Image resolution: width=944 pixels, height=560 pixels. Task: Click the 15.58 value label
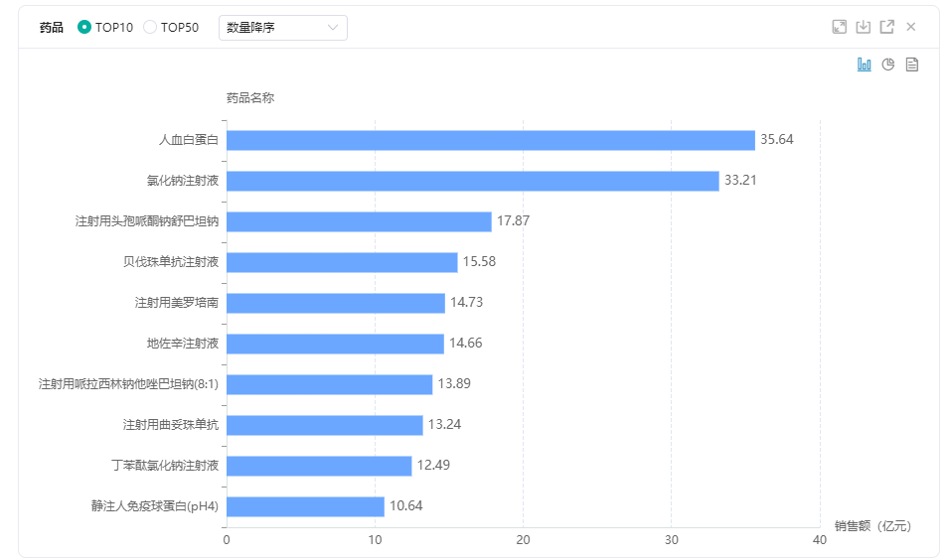479,262
